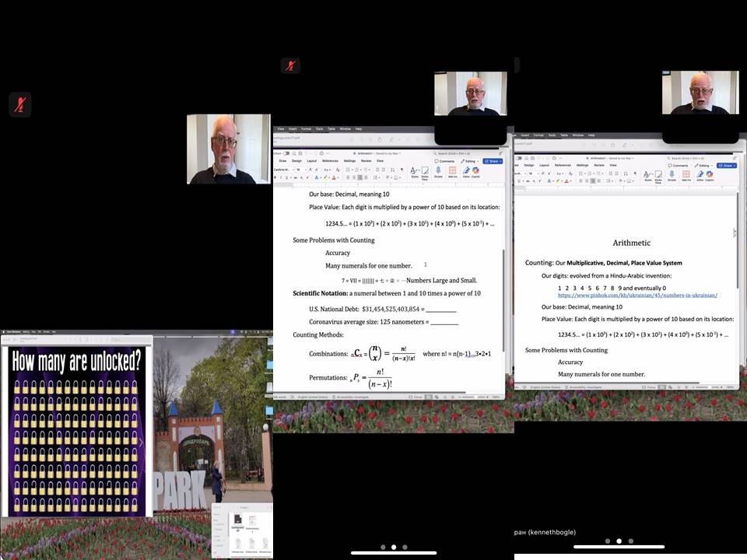Tap the speaker video thumbnail on the left panel
Image resolution: width=747 pixels, height=560 pixels.
pyautogui.click(x=229, y=149)
